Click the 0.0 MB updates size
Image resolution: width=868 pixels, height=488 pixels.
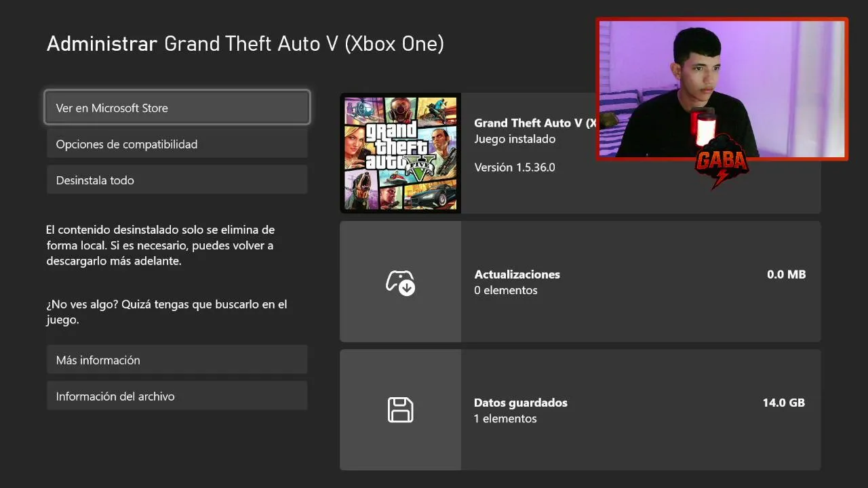pos(786,274)
